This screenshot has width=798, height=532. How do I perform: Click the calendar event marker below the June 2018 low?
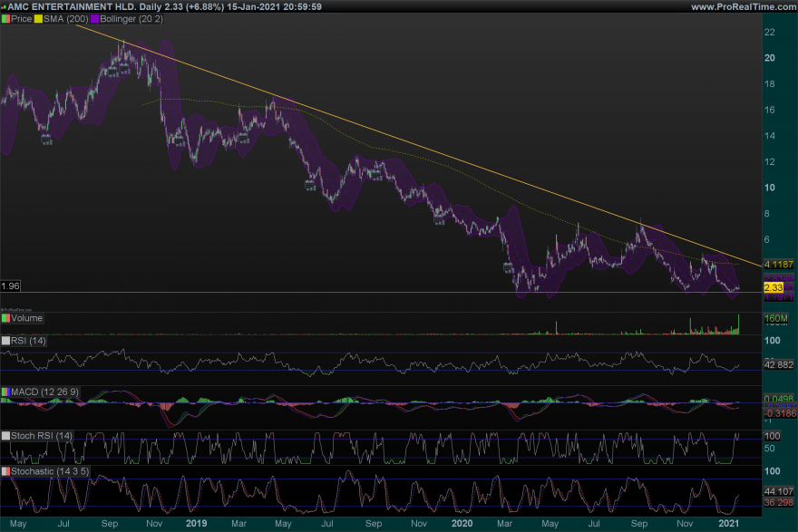(46, 140)
